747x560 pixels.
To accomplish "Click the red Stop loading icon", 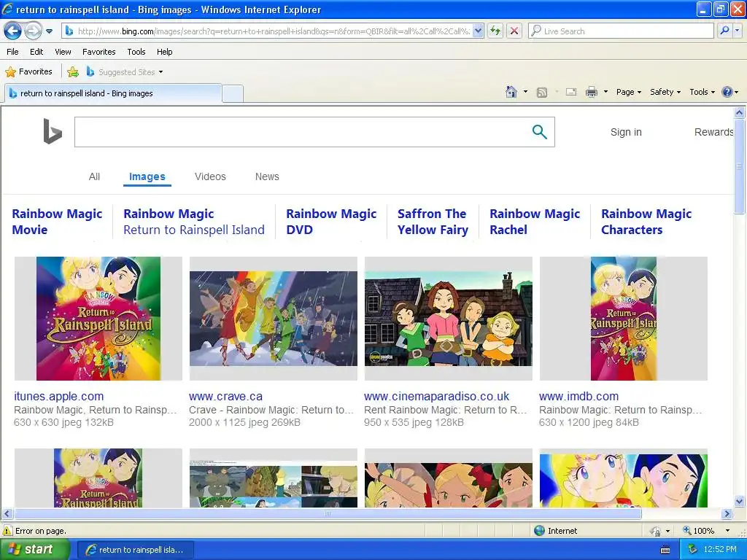I will pyautogui.click(x=514, y=31).
